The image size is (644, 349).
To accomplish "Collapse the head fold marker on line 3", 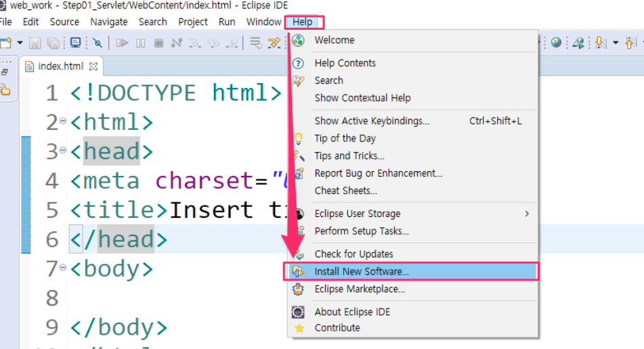I will (62, 150).
